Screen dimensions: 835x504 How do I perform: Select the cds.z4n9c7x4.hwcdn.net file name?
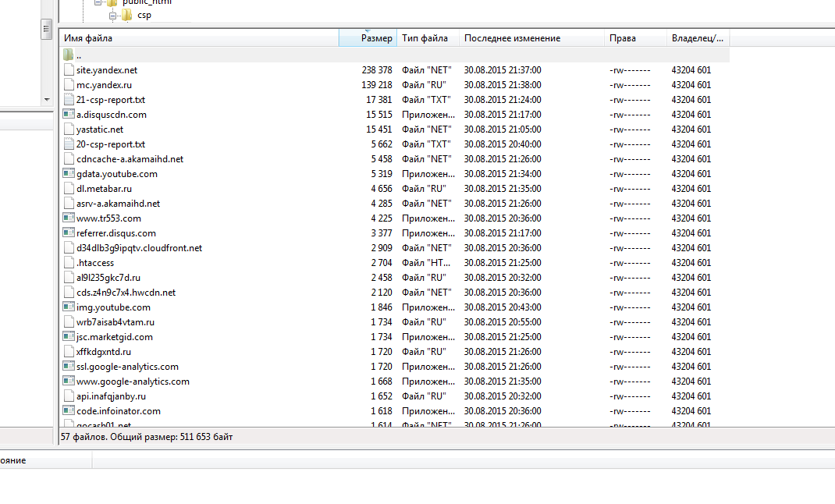point(126,293)
